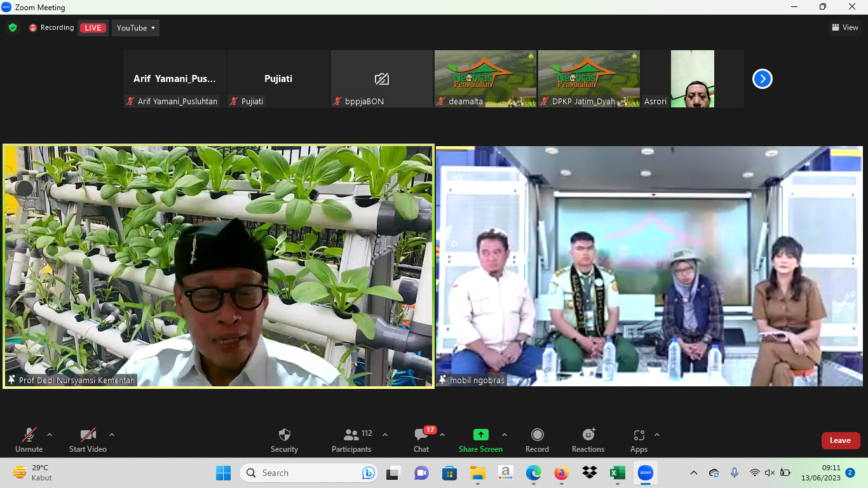Open the Chat panel

tap(421, 435)
